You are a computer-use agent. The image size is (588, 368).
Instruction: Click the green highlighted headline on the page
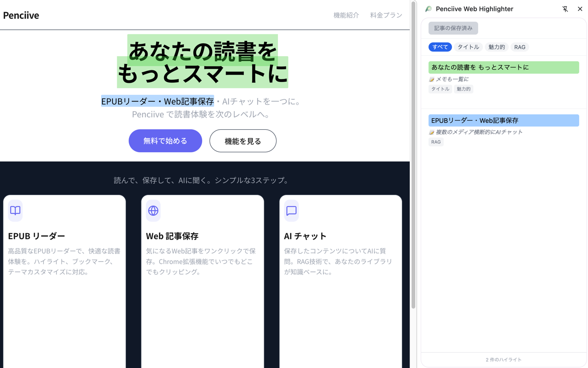click(x=203, y=61)
